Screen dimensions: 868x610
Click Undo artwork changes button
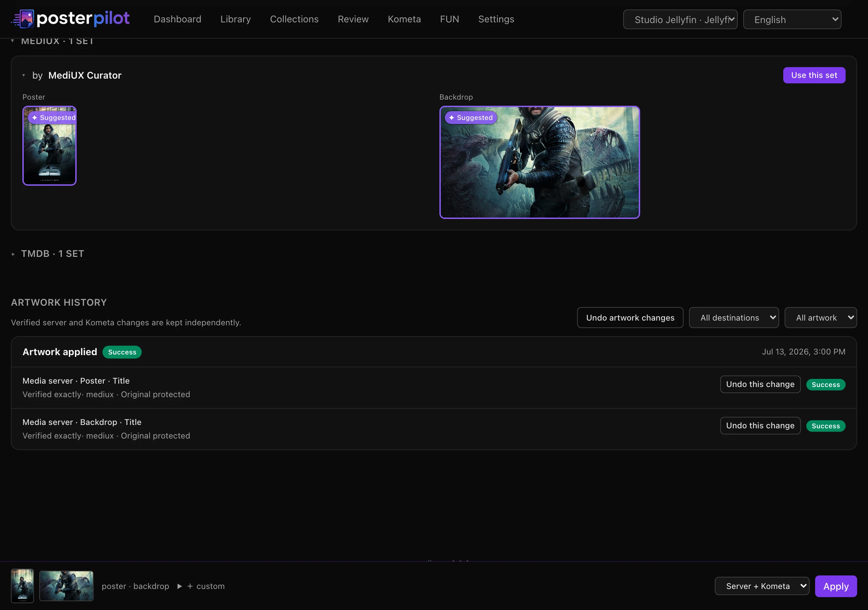click(630, 318)
